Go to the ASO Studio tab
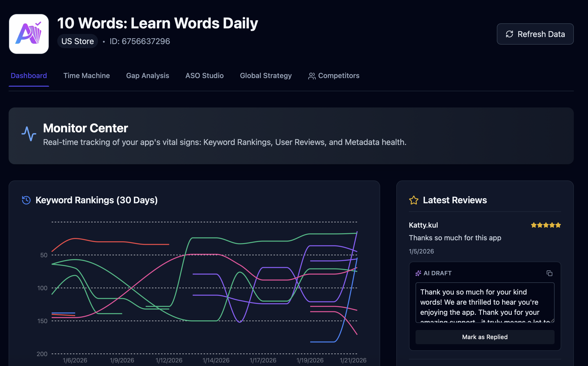The height and width of the screenshot is (366, 588). coord(204,76)
